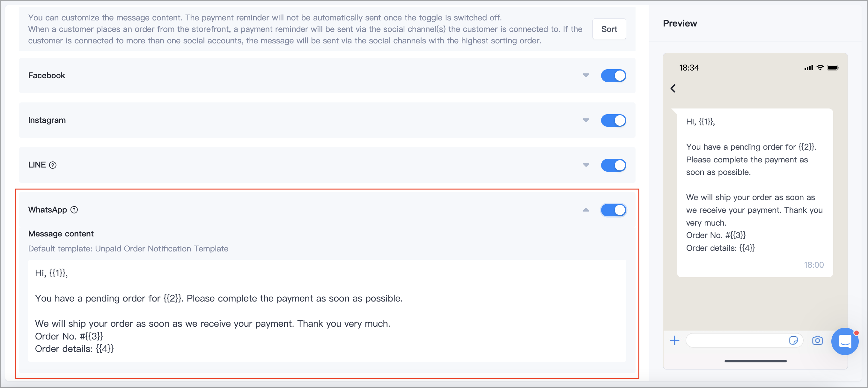Click inside the WhatsApp message content box
The height and width of the screenshot is (388, 868).
327,311
